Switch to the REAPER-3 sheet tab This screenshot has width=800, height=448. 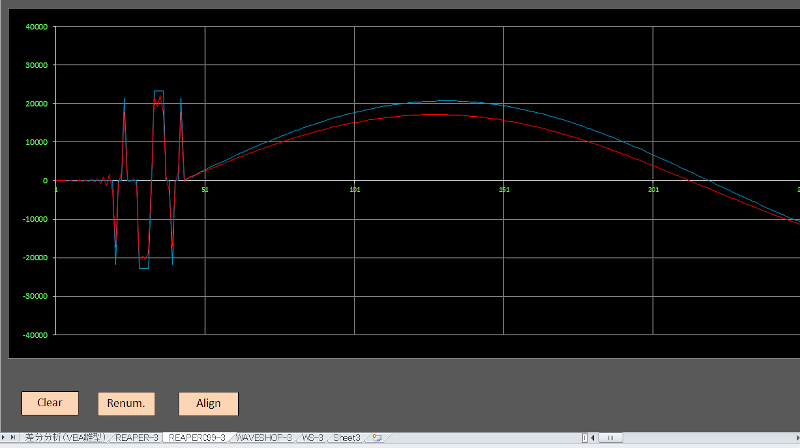(137, 438)
